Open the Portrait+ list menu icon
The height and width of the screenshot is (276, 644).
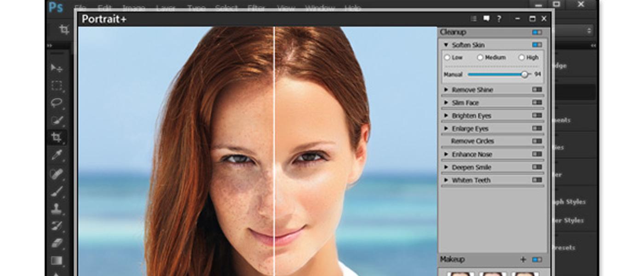point(474,19)
